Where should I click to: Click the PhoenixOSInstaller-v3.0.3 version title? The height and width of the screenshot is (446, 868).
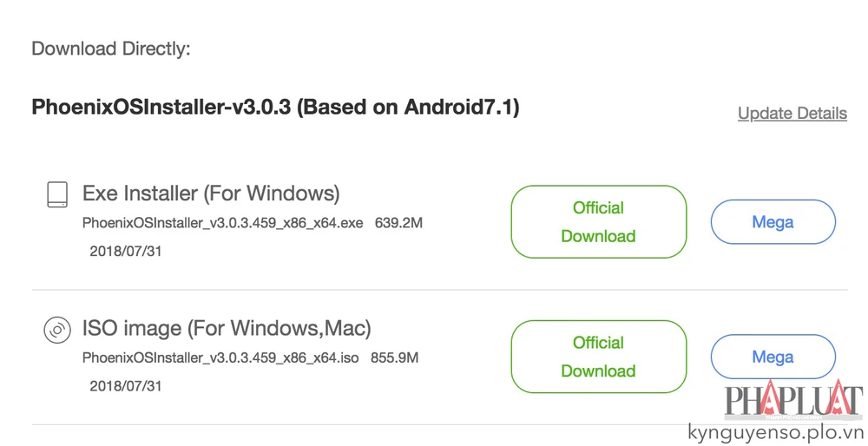(x=164, y=107)
